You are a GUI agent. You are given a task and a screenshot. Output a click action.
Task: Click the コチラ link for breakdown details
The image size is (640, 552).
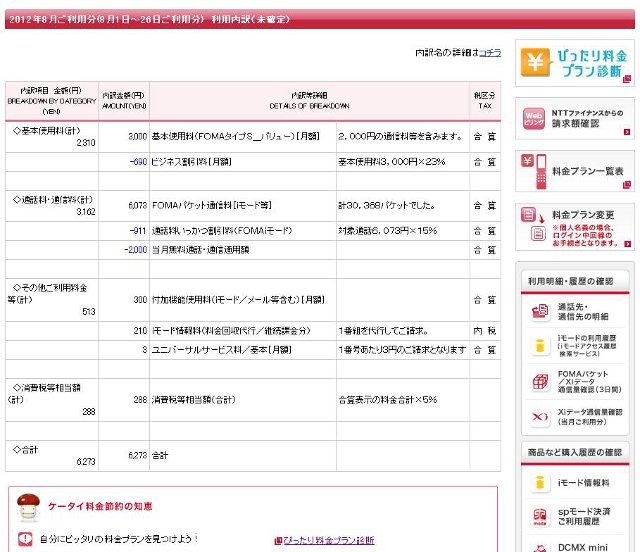pyautogui.click(x=490, y=53)
